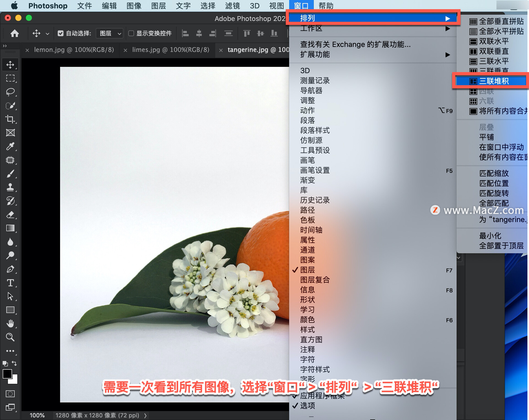Toggle the 自动选择 checkbox
This screenshot has width=529, height=420.
click(61, 33)
